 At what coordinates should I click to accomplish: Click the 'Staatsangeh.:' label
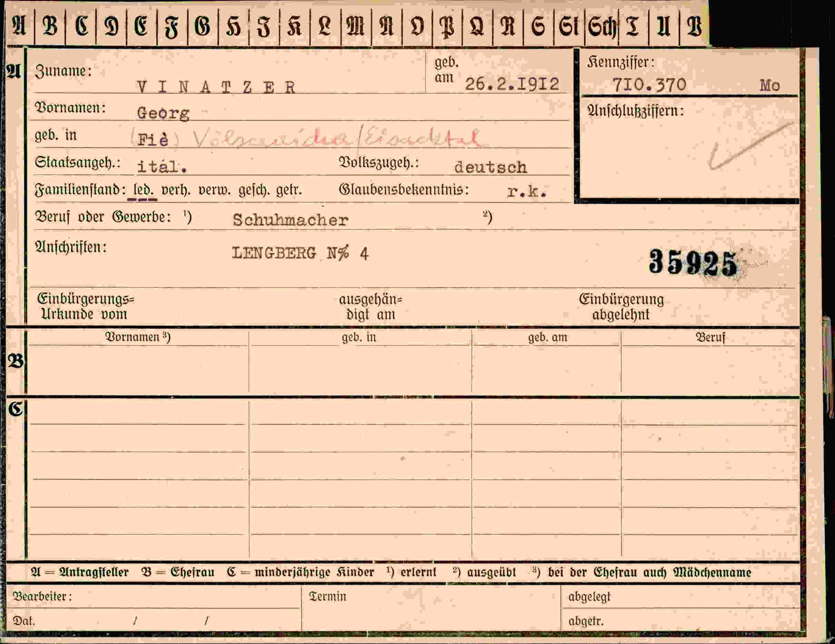[x=78, y=163]
